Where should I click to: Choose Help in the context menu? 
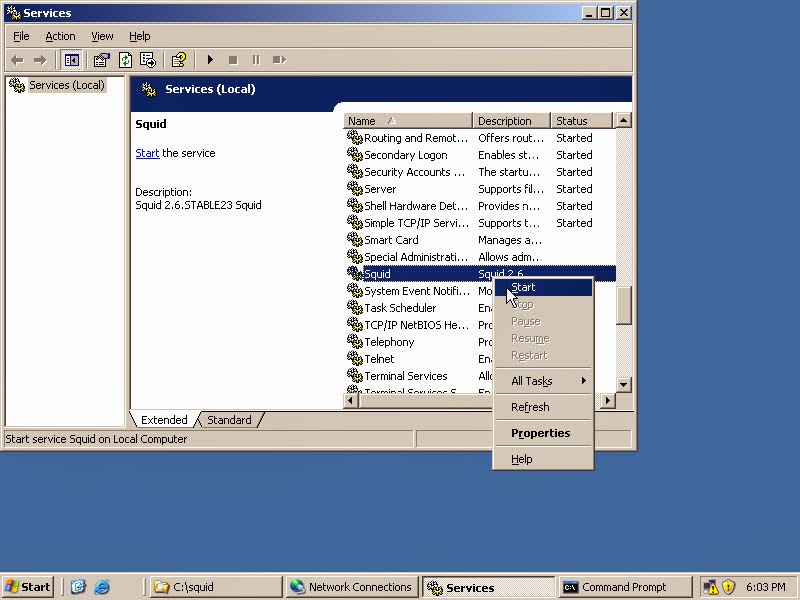543,459
